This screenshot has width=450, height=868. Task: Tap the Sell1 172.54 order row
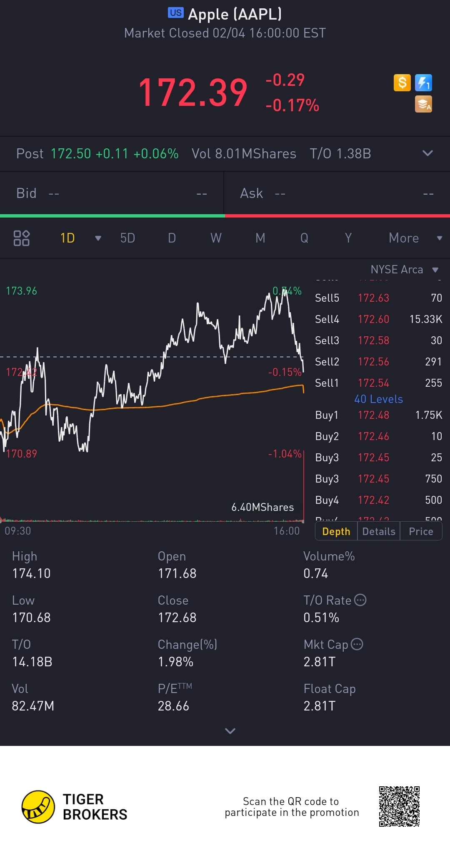pos(378,383)
